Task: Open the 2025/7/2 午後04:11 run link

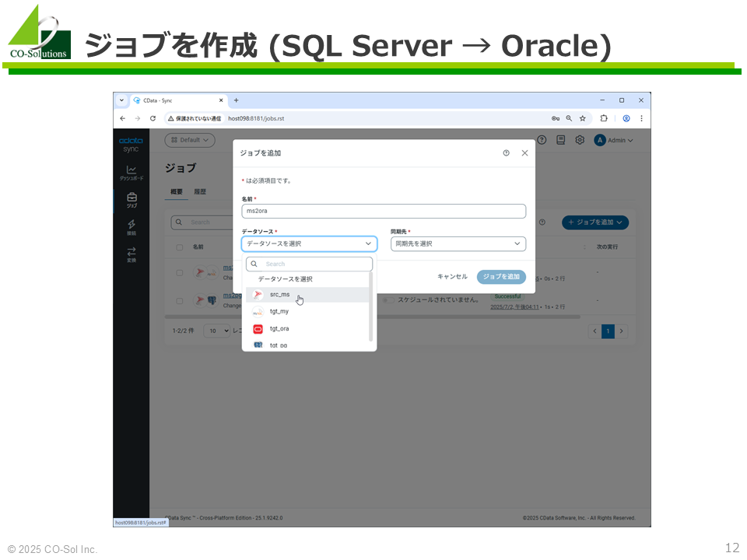Action: [x=514, y=307]
